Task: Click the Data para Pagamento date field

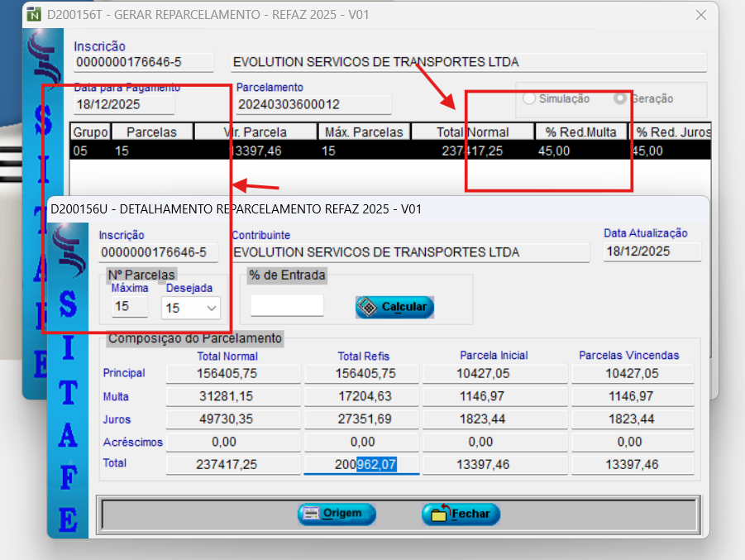Action: pos(124,104)
